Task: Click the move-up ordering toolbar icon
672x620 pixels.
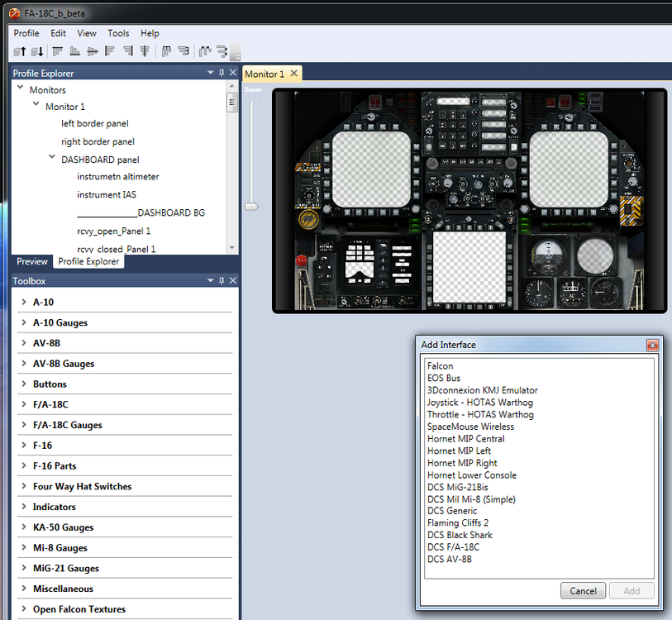Action: pos(20,51)
